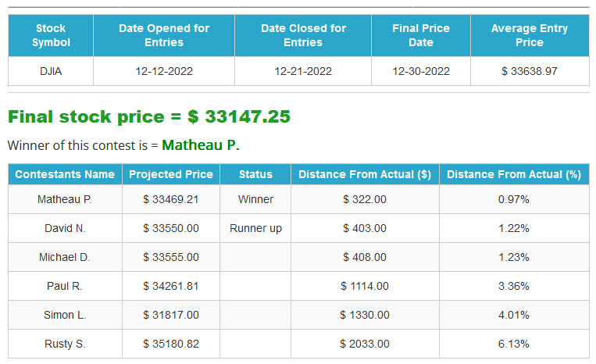Click the Final stock price heading
This screenshot has width=596, height=364.
coord(149,116)
